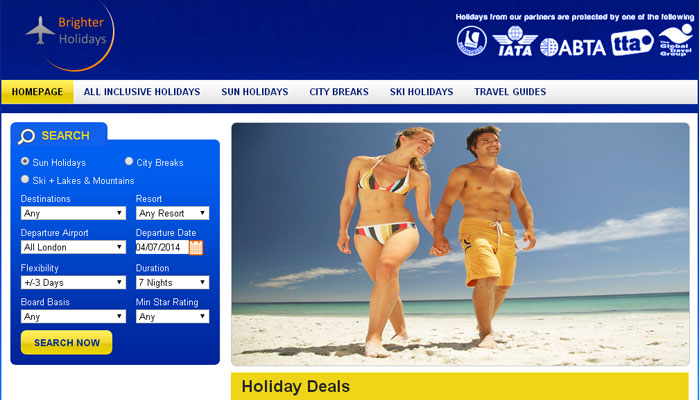Click the IATA partner logo
This screenshot has height=400, width=700.
515,41
